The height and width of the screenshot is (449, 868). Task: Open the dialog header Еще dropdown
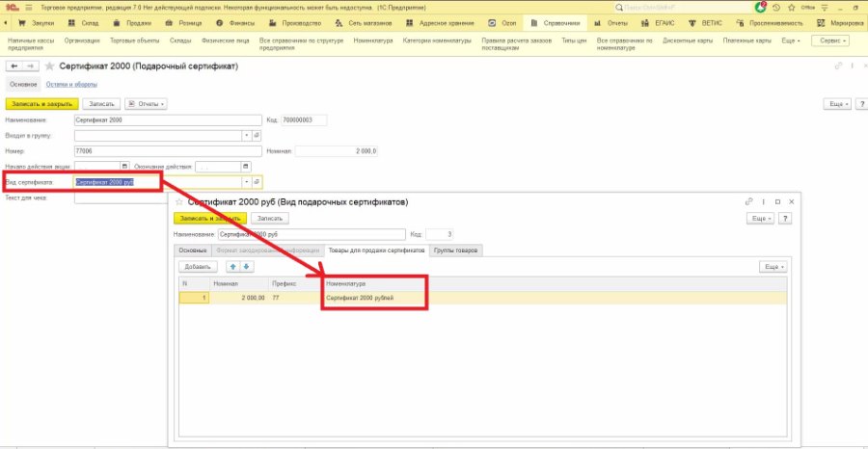(x=760, y=219)
